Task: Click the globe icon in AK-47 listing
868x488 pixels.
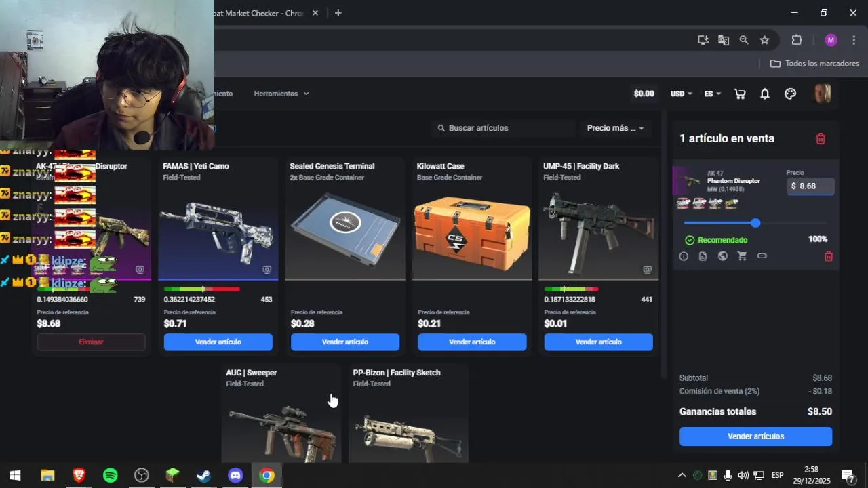Action: pos(723,256)
